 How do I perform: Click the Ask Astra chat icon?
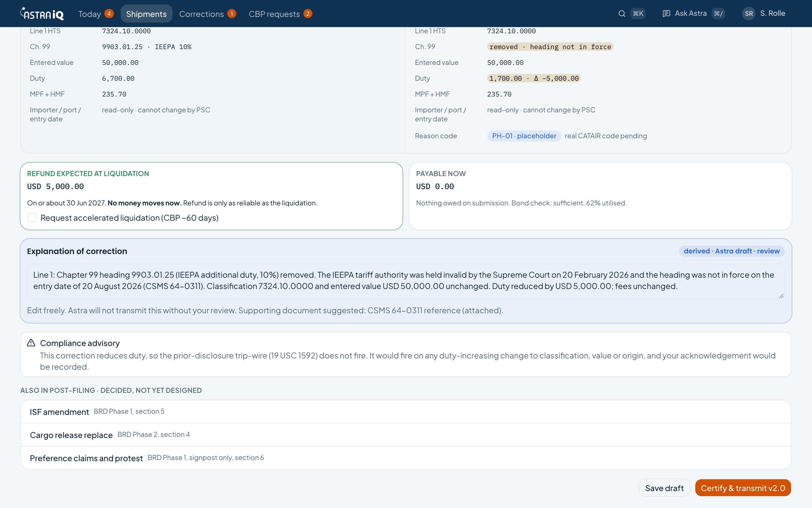click(667, 14)
